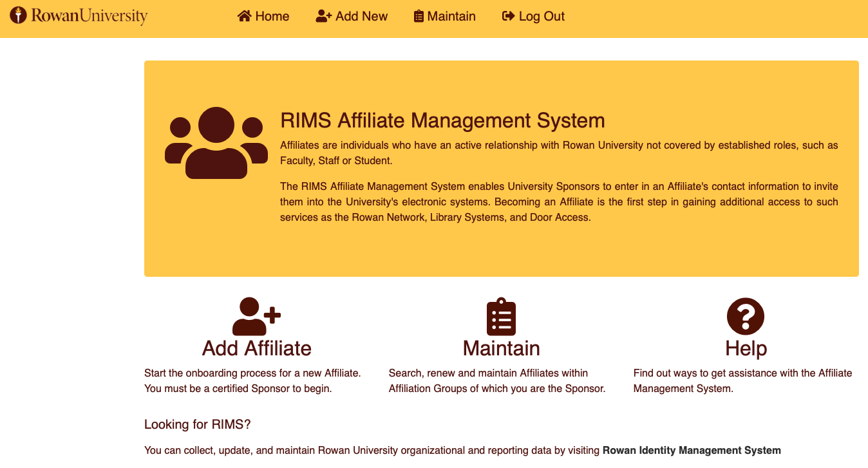
Task: Open the Help heading link
Action: point(746,348)
